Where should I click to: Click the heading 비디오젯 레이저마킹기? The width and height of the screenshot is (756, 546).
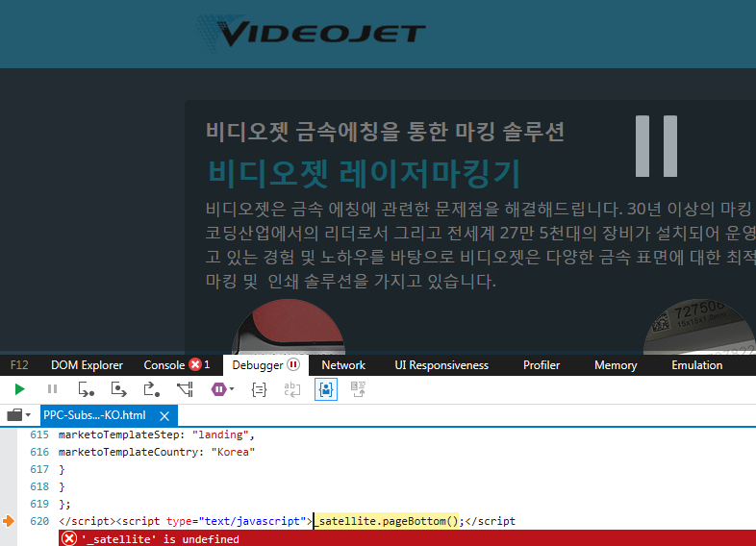tap(364, 173)
